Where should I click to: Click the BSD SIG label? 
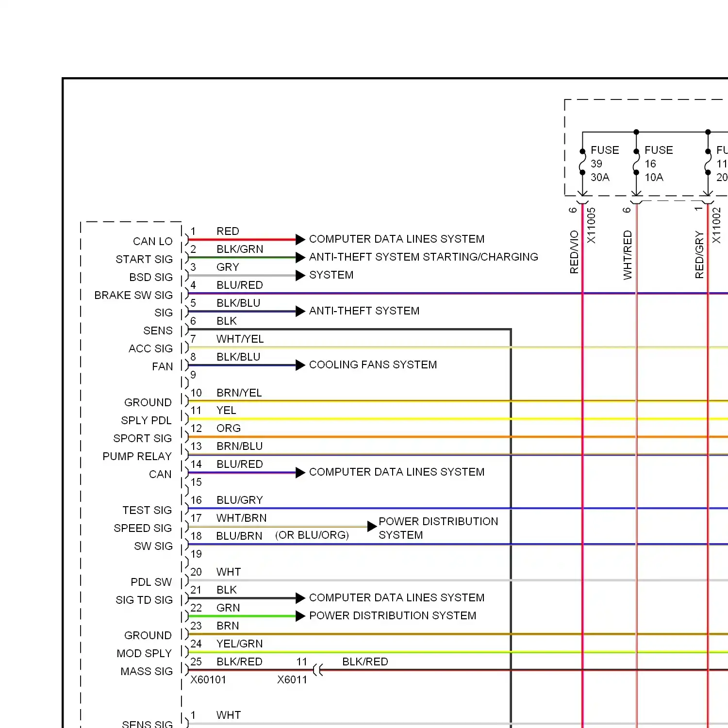(x=151, y=277)
